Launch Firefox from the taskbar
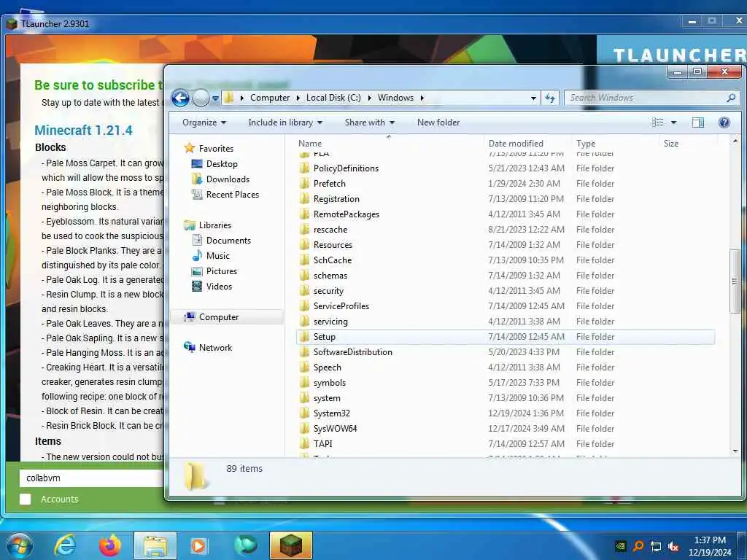The height and width of the screenshot is (560, 747). tap(110, 545)
